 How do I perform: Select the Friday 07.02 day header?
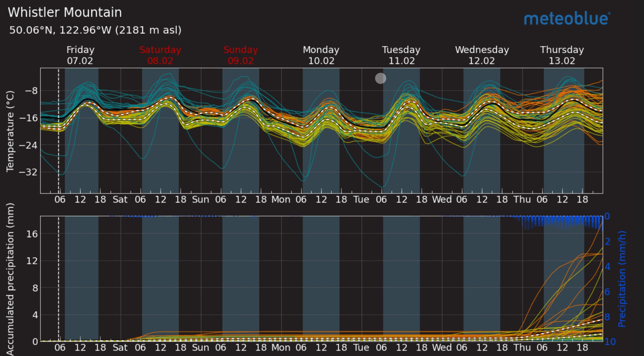[x=80, y=55]
